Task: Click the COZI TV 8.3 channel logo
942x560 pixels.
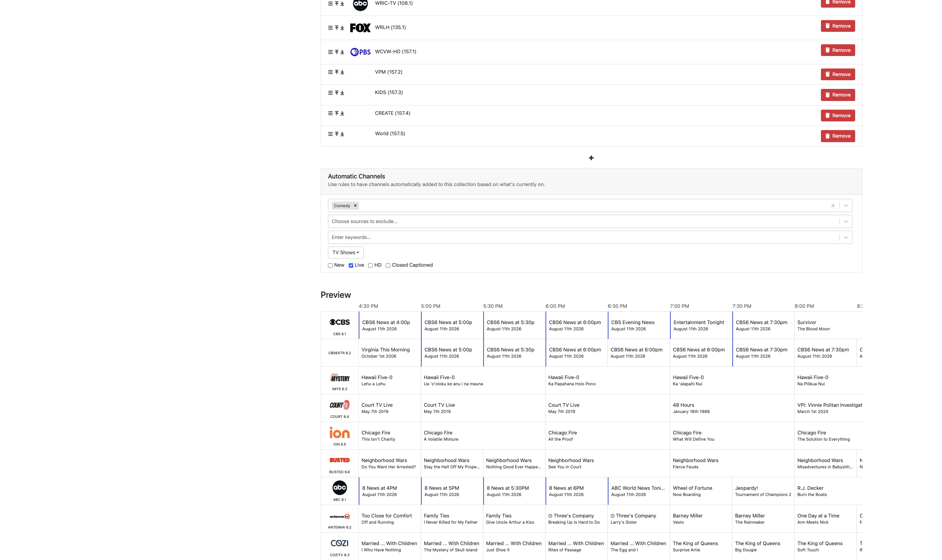Action: point(339,543)
